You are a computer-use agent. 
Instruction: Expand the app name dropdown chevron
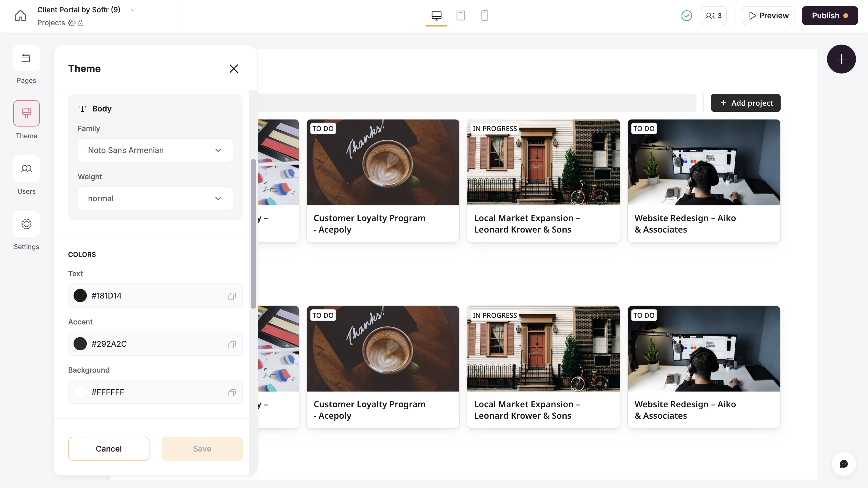133,10
